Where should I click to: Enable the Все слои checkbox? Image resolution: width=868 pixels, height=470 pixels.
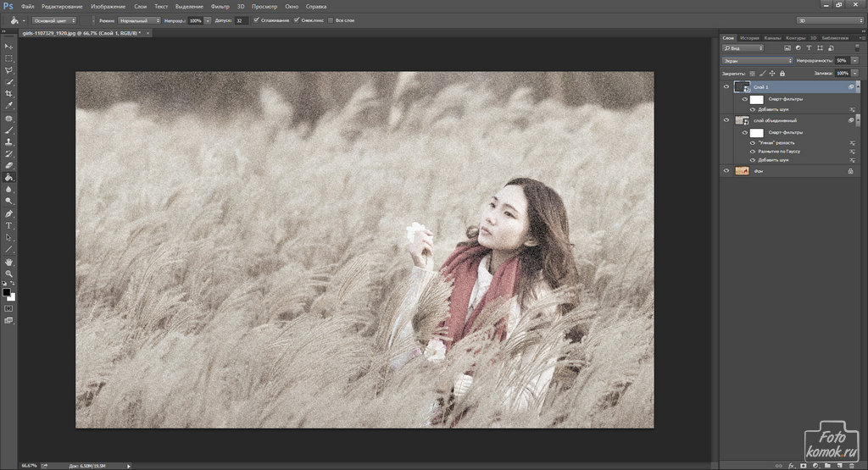[x=331, y=20]
